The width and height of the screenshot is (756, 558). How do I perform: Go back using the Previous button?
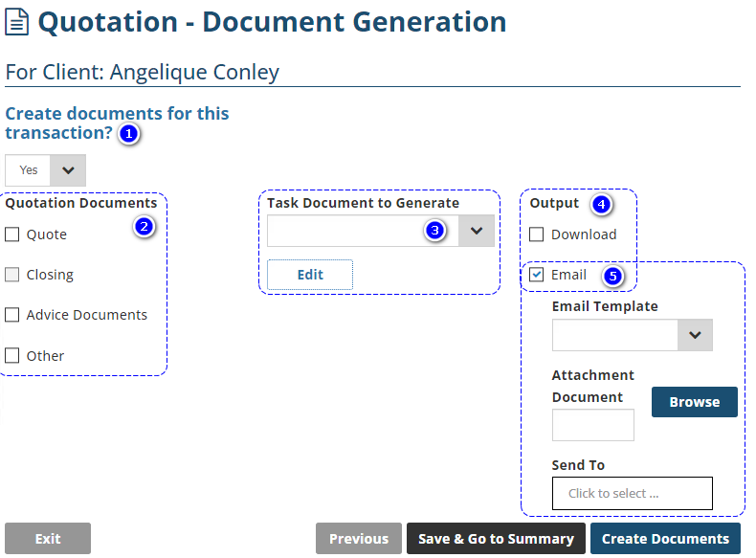(x=359, y=539)
